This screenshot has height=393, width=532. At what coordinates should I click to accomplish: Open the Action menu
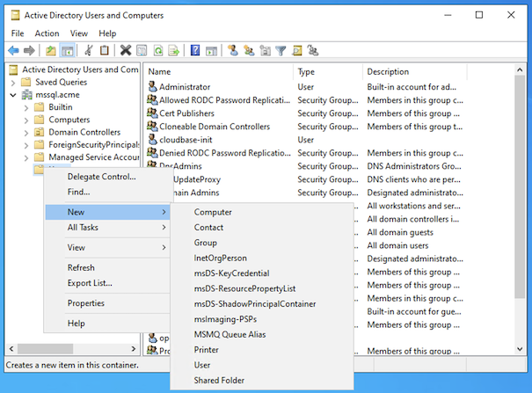[47, 33]
